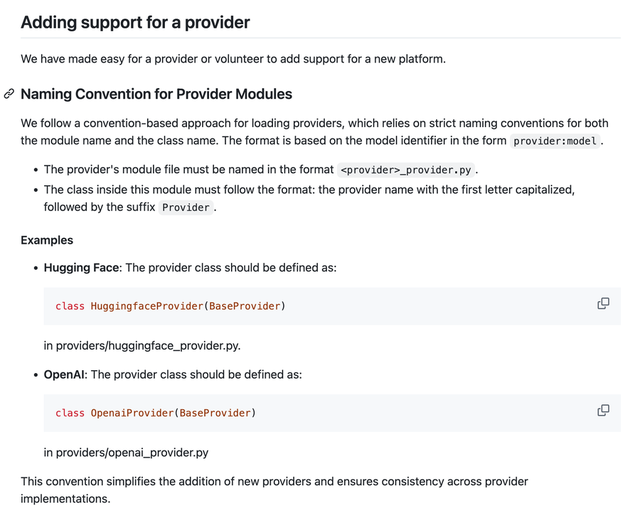640x528 pixels.
Task: Click the "Adding support for a provider" heading
Action: click(135, 22)
